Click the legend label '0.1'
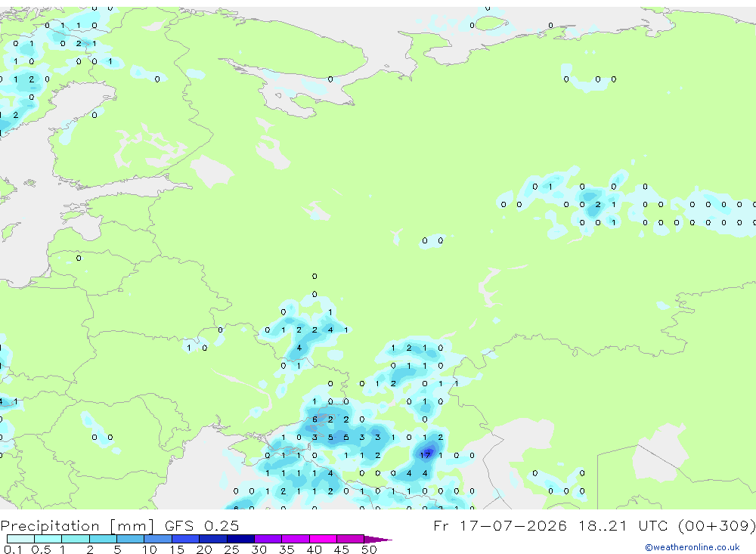756x554 pixels. point(14,549)
